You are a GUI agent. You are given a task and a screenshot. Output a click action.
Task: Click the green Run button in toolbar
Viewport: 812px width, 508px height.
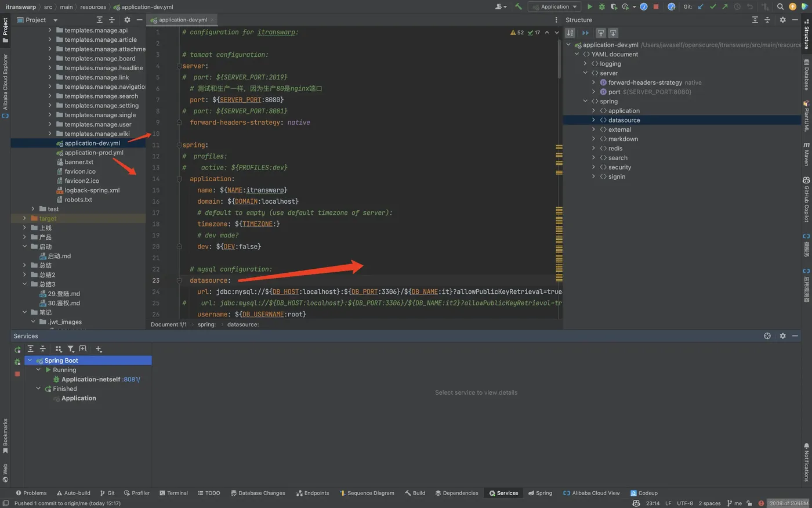590,7
